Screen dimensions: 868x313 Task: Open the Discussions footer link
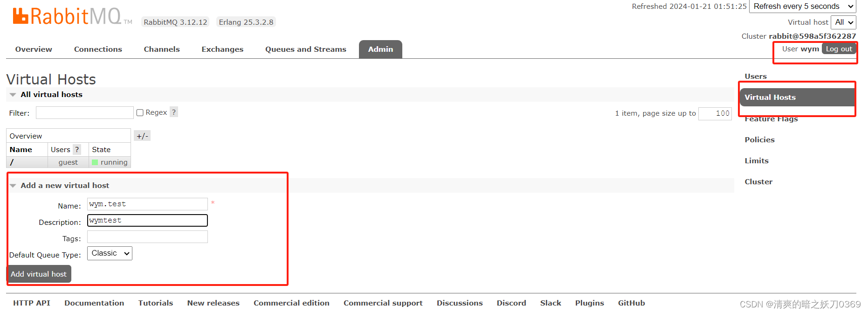point(460,303)
